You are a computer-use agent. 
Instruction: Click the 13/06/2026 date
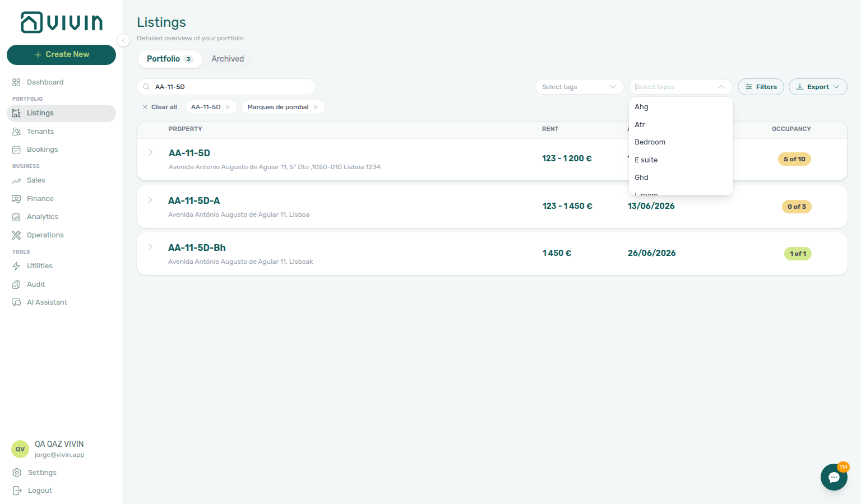(x=651, y=206)
